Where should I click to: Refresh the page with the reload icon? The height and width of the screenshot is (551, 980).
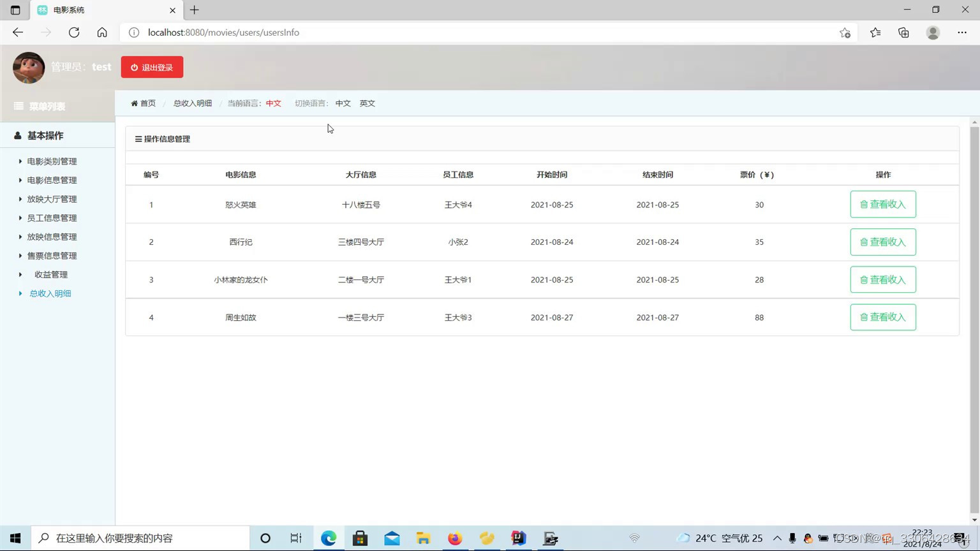tap(74, 33)
